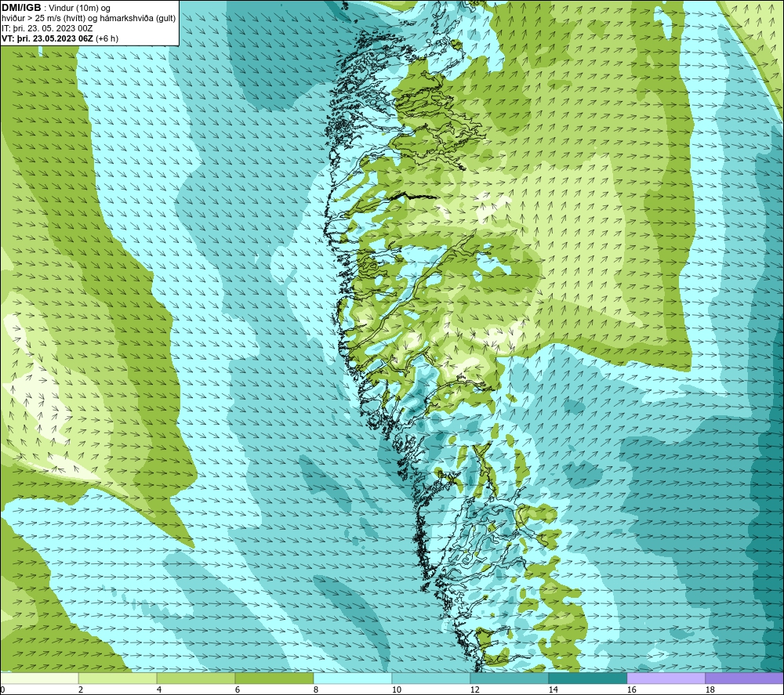The image size is (784, 695).
Task: Click the aqua 10–12 legend color band
Action: point(431,679)
